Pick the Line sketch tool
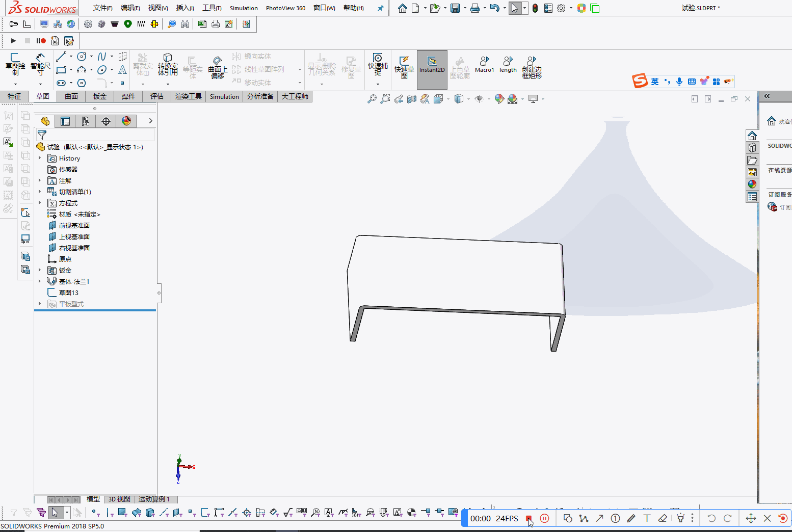 click(62, 57)
